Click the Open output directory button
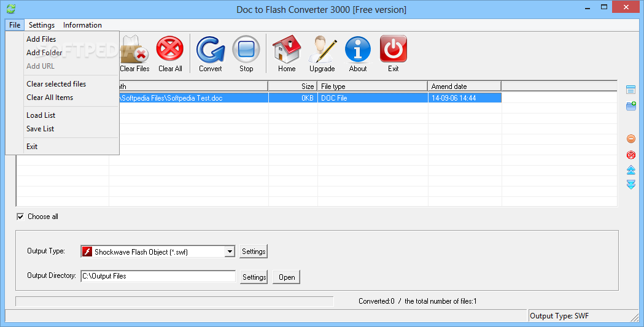The height and width of the screenshot is (327, 644). tap(287, 277)
